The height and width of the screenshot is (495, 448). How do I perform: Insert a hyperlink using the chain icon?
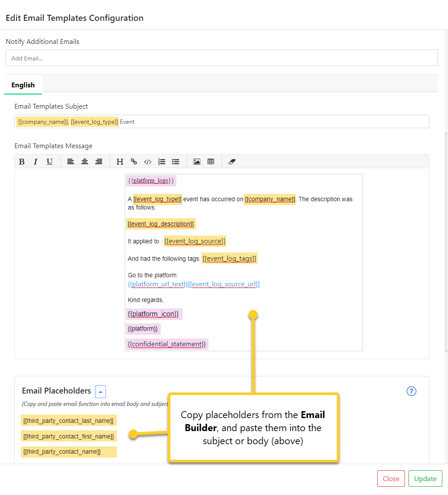pyautogui.click(x=133, y=161)
